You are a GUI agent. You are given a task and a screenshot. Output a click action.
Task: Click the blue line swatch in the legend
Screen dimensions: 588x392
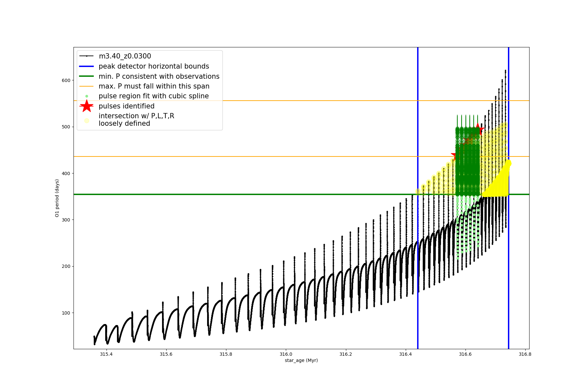click(x=87, y=66)
